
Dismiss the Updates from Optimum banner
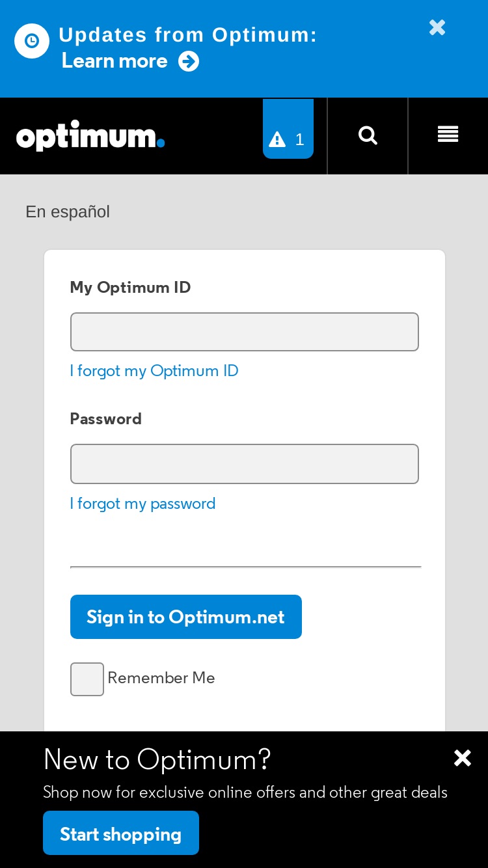(x=437, y=27)
